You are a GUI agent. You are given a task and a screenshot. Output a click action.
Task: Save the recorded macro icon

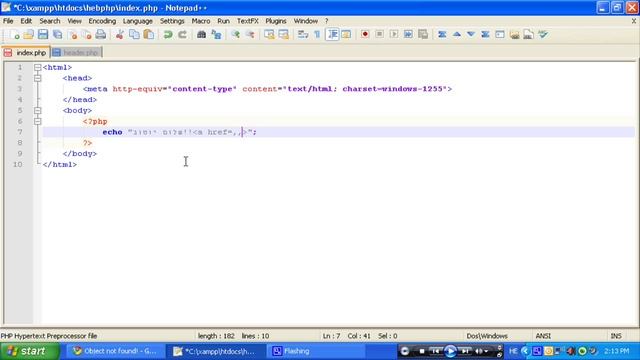pyautogui.click(x=423, y=35)
